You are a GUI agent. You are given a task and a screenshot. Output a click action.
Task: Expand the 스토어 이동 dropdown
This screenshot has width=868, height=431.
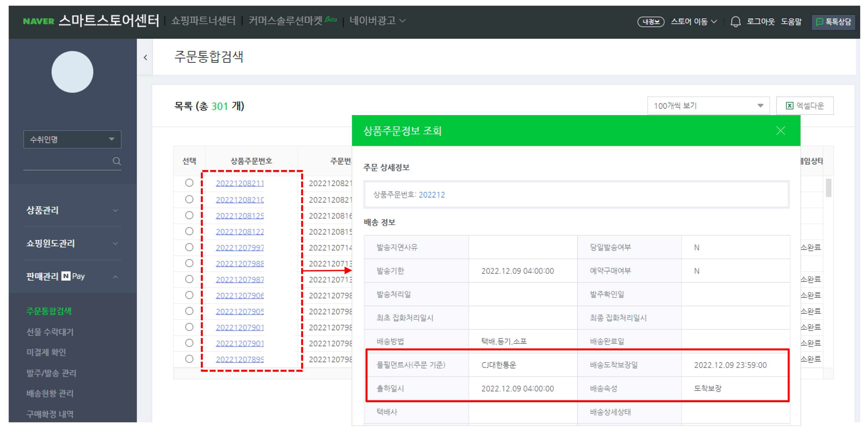(x=693, y=22)
